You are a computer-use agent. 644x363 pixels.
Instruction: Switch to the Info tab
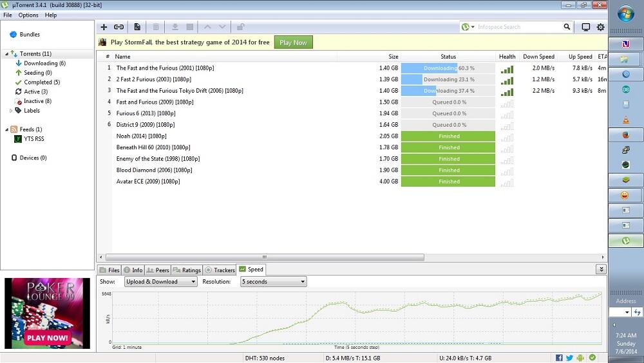click(133, 270)
